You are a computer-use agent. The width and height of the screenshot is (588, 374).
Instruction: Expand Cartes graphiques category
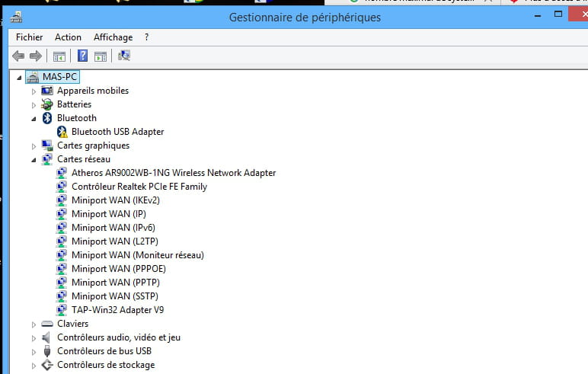tap(34, 146)
